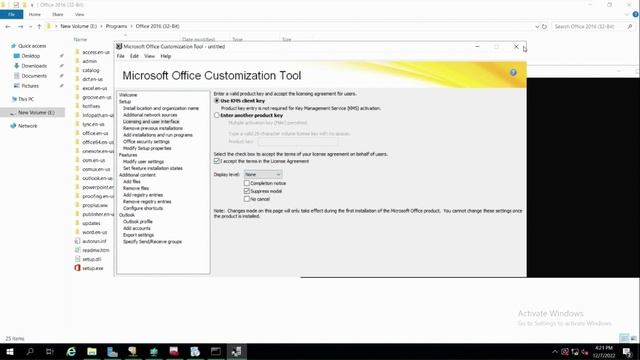Click Programs in the address breadcrumb

click(116, 26)
